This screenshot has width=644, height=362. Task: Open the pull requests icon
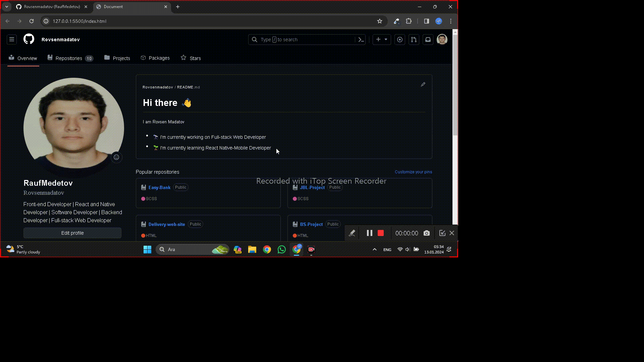point(414,40)
